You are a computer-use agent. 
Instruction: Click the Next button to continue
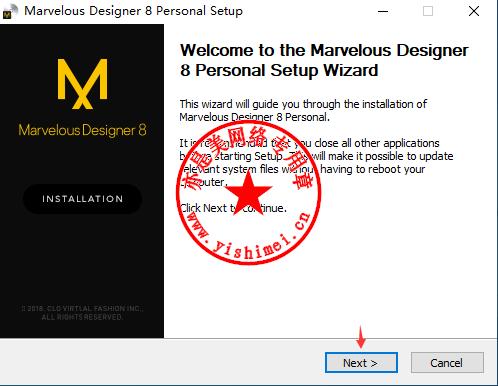[x=361, y=362]
